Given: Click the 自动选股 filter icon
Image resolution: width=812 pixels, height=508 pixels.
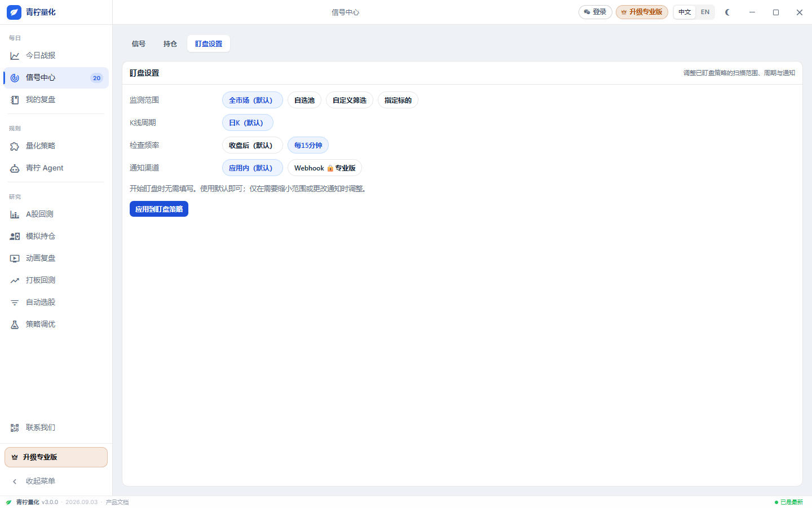Looking at the screenshot, I should [15, 303].
